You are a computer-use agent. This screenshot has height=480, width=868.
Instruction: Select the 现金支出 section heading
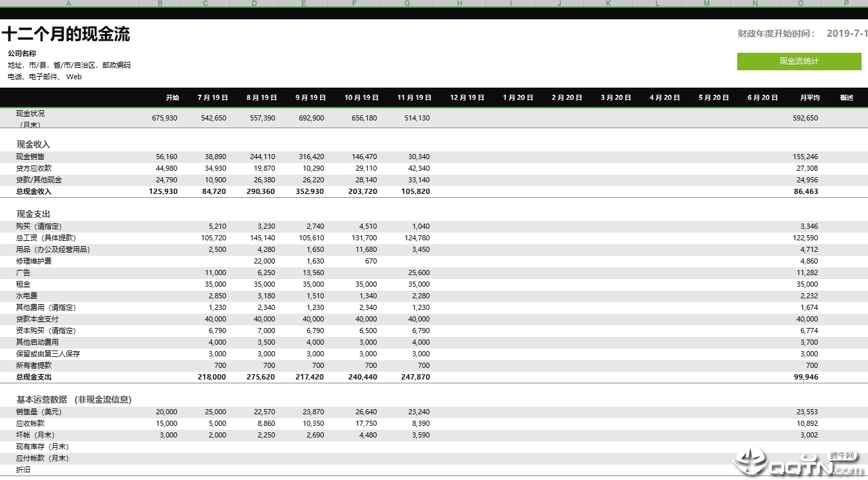[33, 214]
